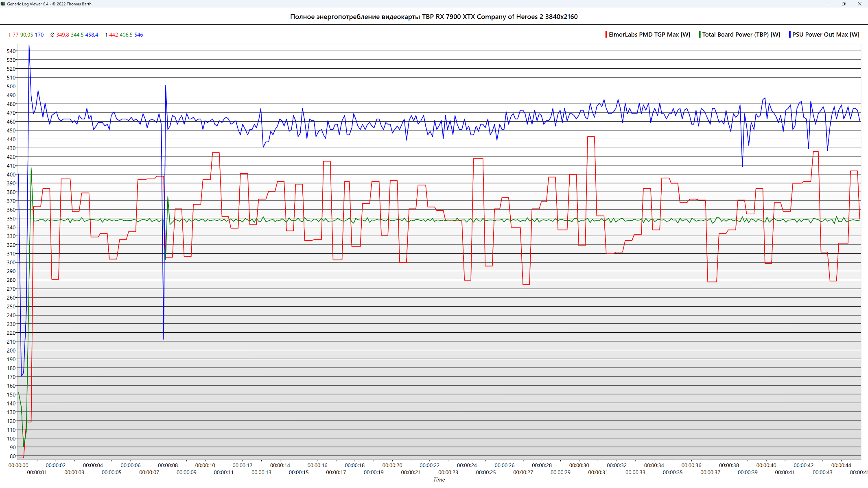Screen dimensions: 868x488
Task: Restore down the Generic Log Viewer window
Action: pos(844,4)
